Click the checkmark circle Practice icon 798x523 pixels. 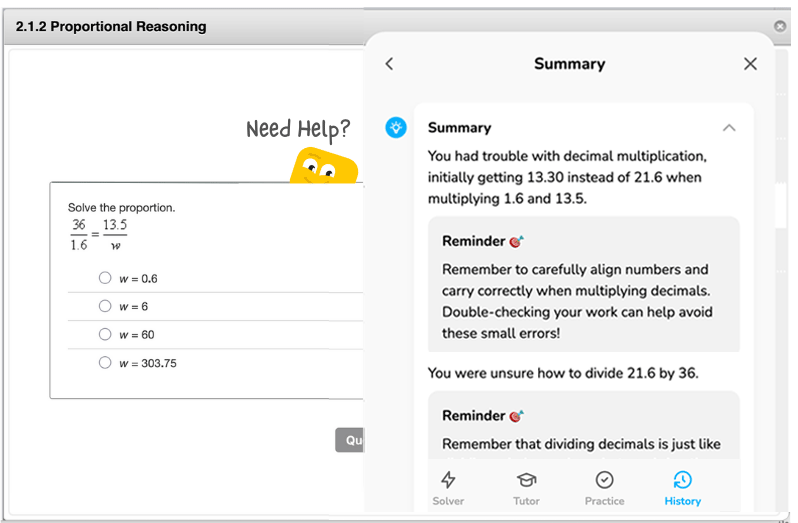tap(604, 480)
